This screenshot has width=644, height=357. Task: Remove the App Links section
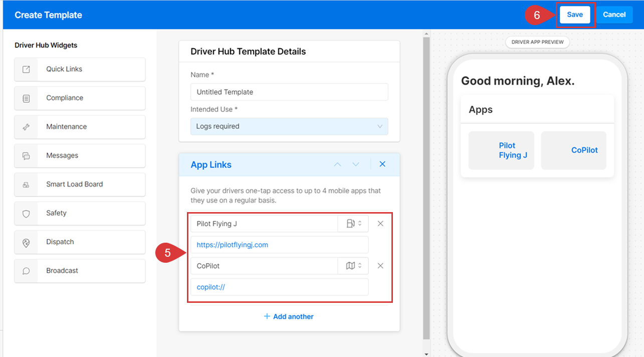click(x=382, y=164)
